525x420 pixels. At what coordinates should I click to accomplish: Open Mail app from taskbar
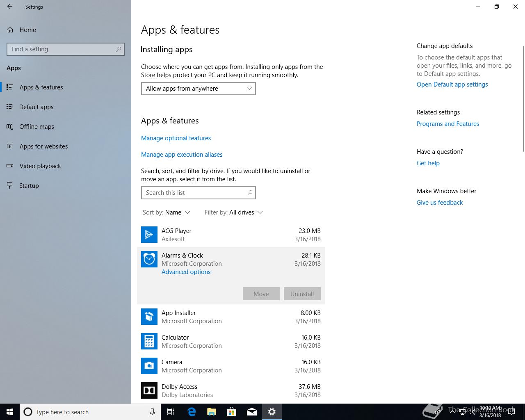pyautogui.click(x=252, y=412)
